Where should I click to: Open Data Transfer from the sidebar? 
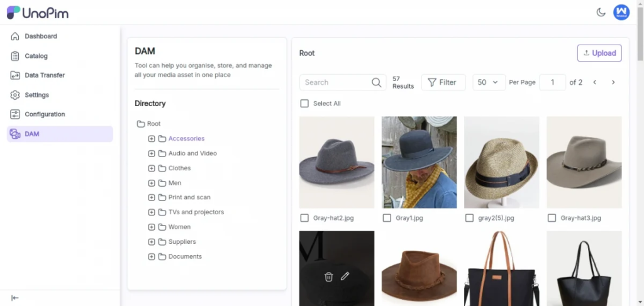pyautogui.click(x=60, y=75)
